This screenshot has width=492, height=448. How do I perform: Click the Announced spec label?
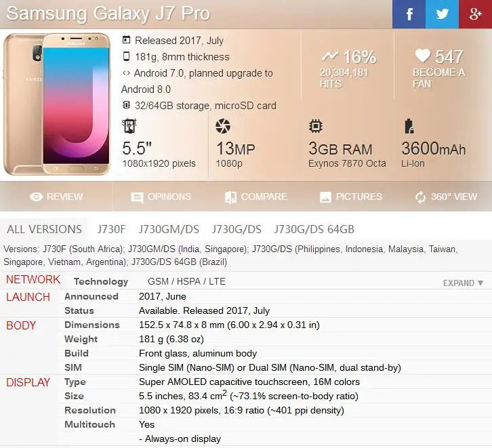point(91,296)
